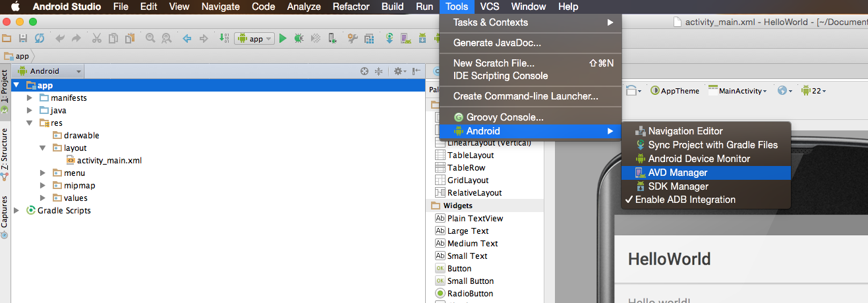The image size is (868, 303).
Task: Navigate back with the left arrow icon
Action: click(x=187, y=39)
